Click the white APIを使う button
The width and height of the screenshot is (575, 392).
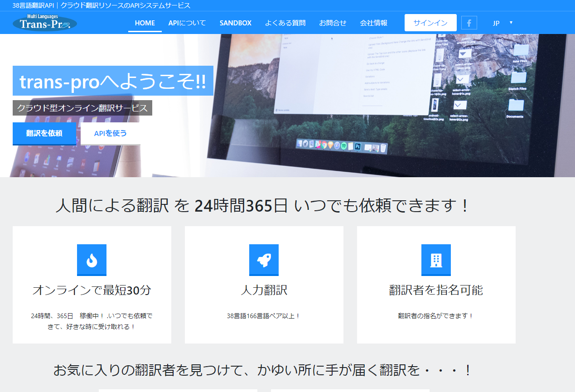(111, 133)
